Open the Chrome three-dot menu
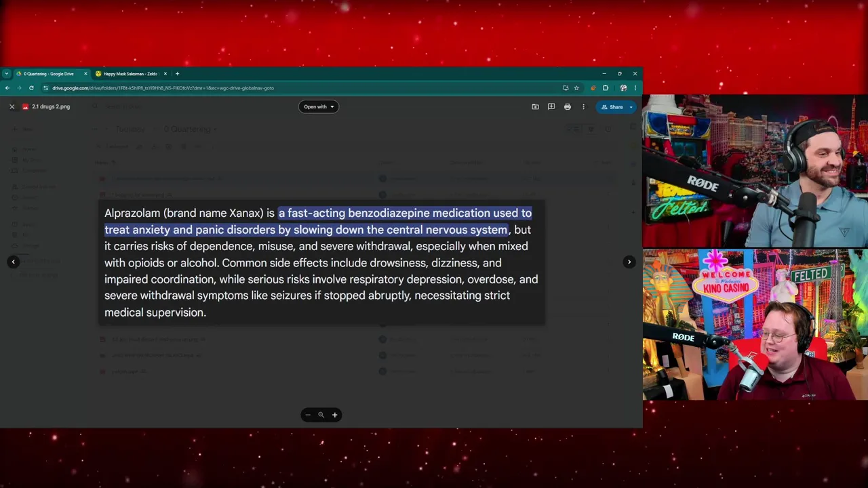Screen dimensions: 868x488 click(x=635, y=87)
